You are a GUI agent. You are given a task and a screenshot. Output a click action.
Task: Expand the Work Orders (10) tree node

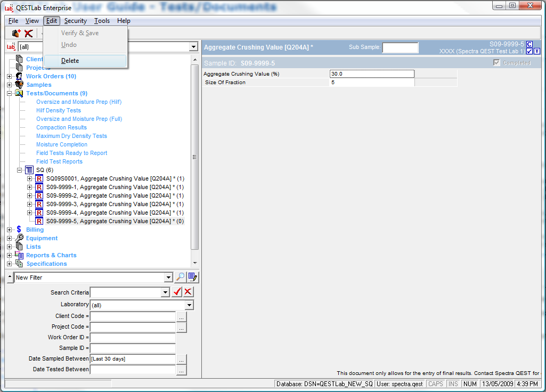point(9,76)
